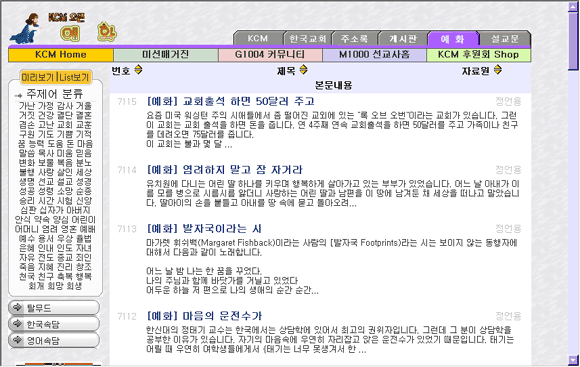This screenshot has height=367, width=580.
Task: Open the 한국교회 tab
Action: [308, 38]
